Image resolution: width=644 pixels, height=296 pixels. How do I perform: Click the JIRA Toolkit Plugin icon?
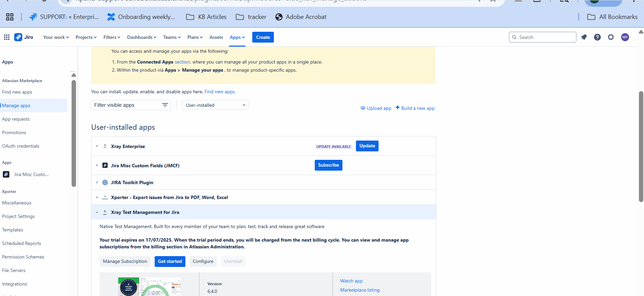(105, 182)
